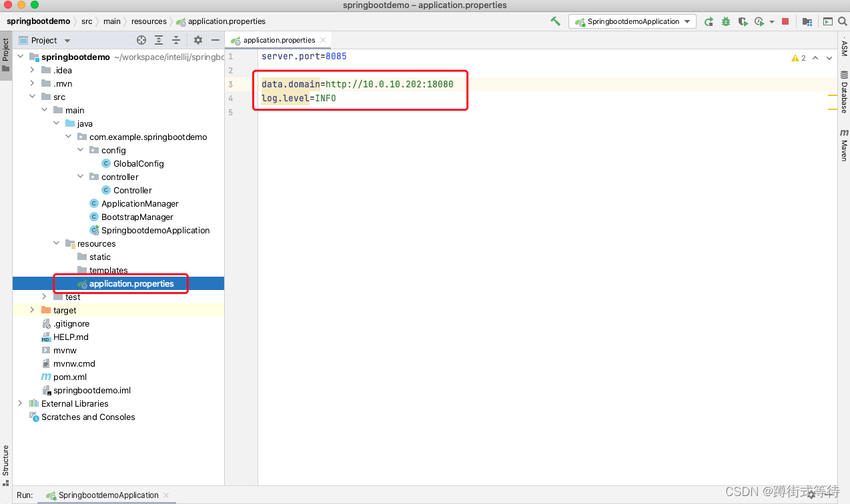The width and height of the screenshot is (850, 504).
Task: Open the Maven tool window tab
Action: 844,145
